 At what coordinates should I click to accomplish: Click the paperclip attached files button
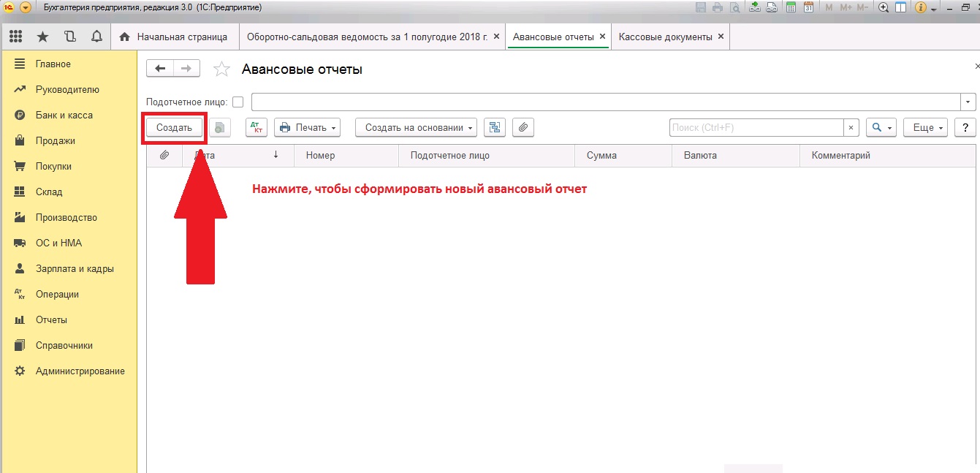click(523, 127)
